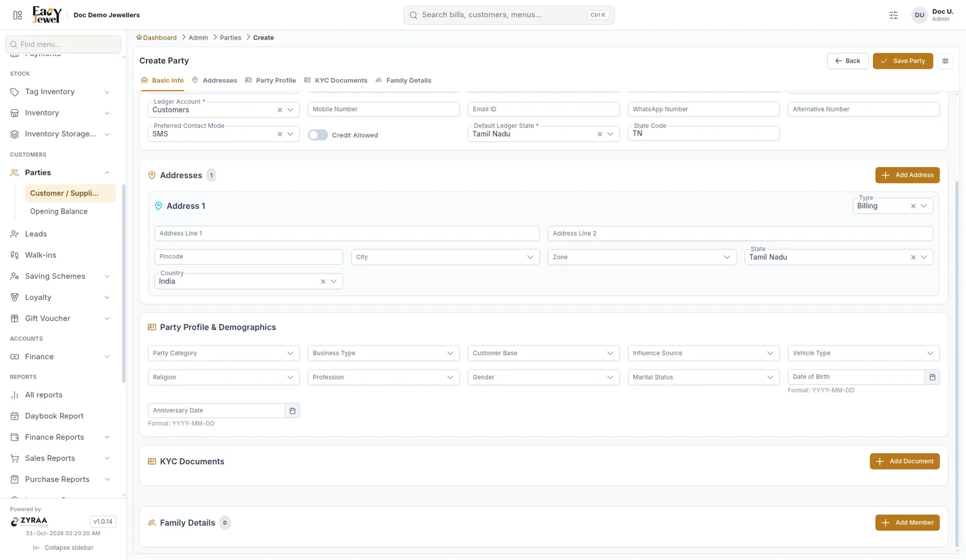Collapse the Parties sidebar section
This screenshot has width=966, height=560.
pos(60,173)
